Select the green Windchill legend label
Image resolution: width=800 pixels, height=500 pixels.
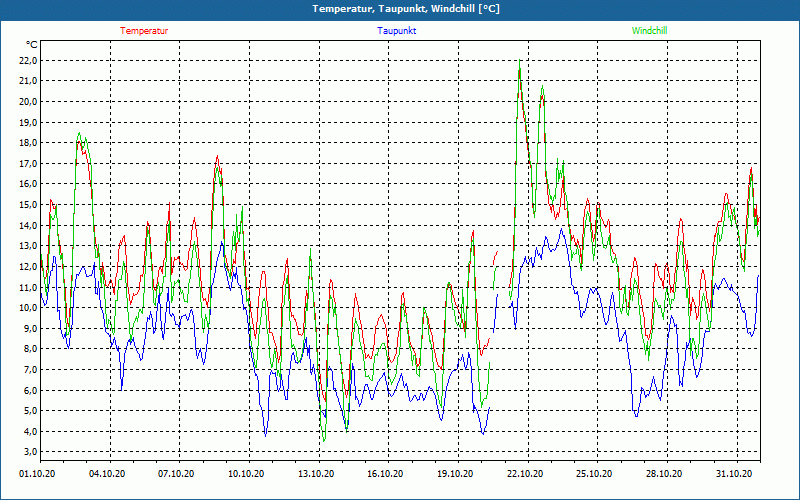(649, 31)
